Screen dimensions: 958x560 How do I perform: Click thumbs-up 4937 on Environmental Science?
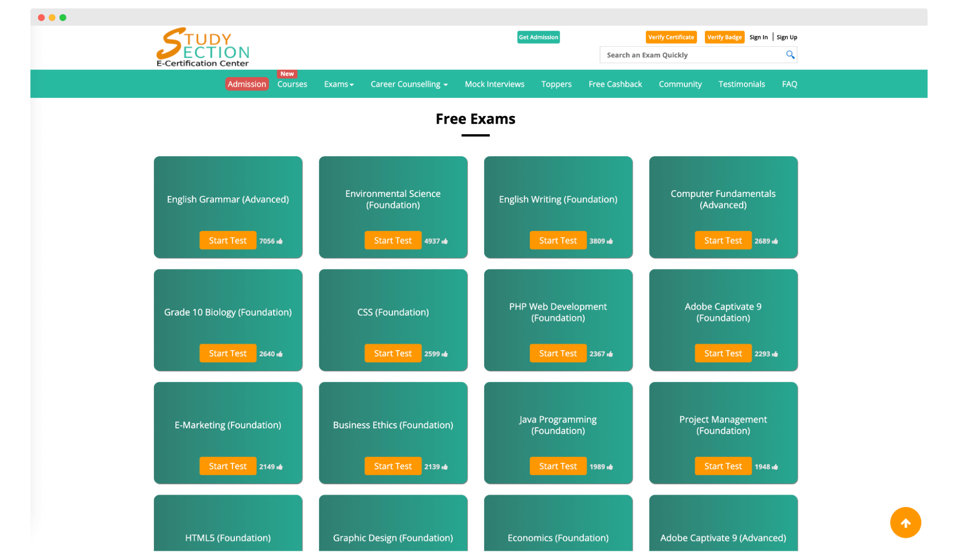[445, 241]
